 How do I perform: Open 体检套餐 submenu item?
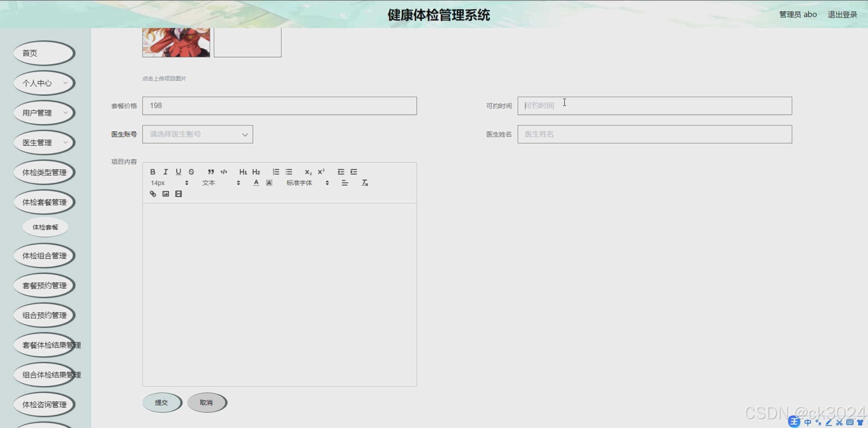(x=45, y=227)
